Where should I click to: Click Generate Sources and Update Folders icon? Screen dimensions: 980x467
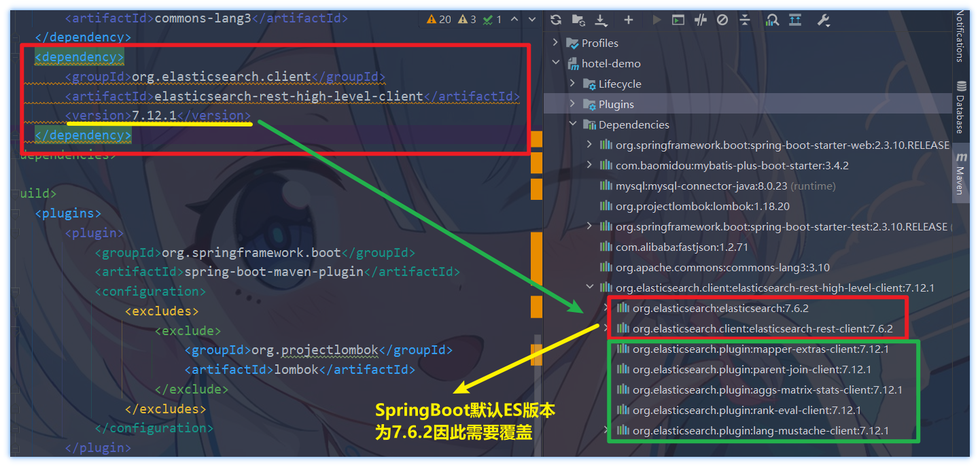(578, 20)
